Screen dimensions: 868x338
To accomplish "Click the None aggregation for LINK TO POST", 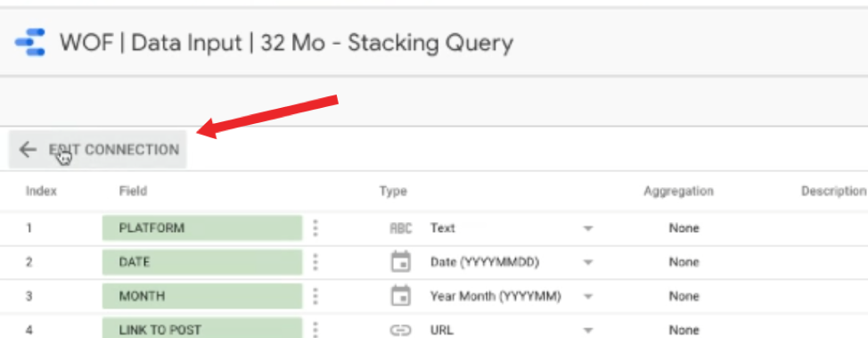I will pyautogui.click(x=684, y=330).
